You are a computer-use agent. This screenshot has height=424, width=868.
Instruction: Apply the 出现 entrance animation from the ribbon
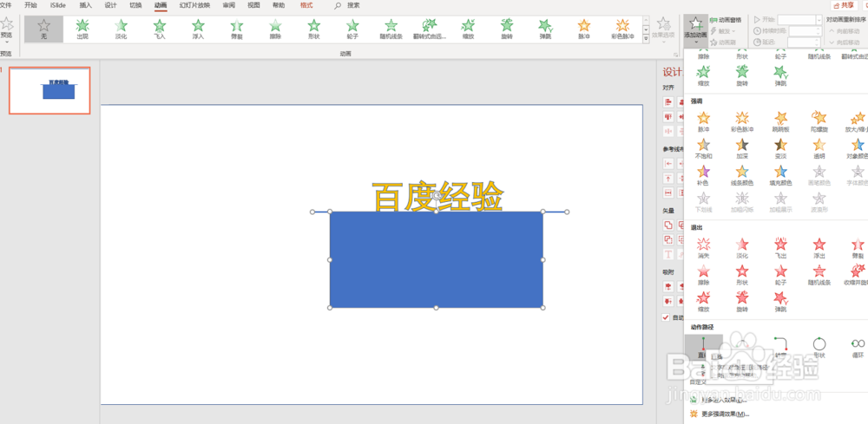click(82, 29)
